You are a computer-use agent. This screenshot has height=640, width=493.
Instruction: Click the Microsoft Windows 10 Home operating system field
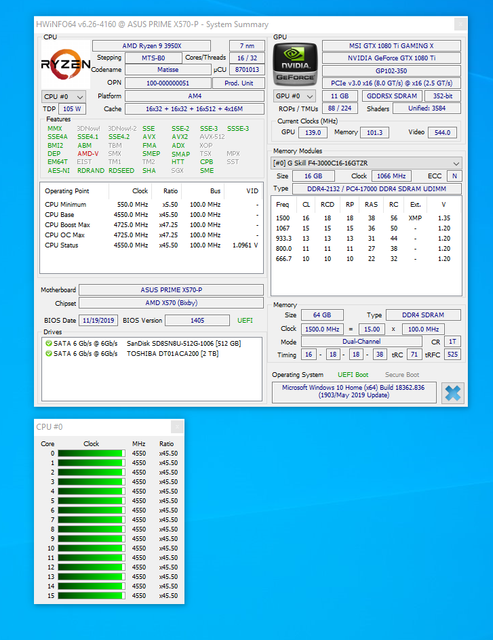coord(354,391)
